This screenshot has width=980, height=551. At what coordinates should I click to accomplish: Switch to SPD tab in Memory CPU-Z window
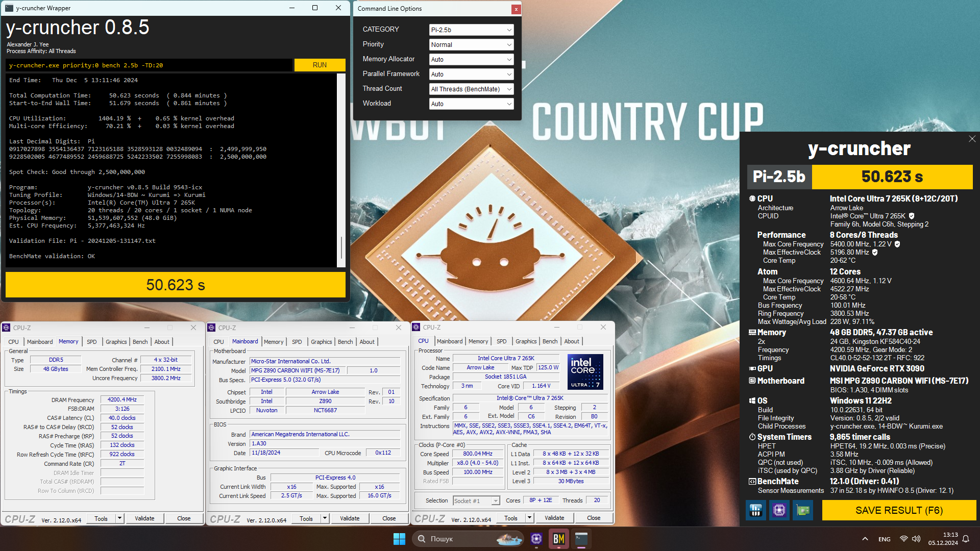coord(92,342)
